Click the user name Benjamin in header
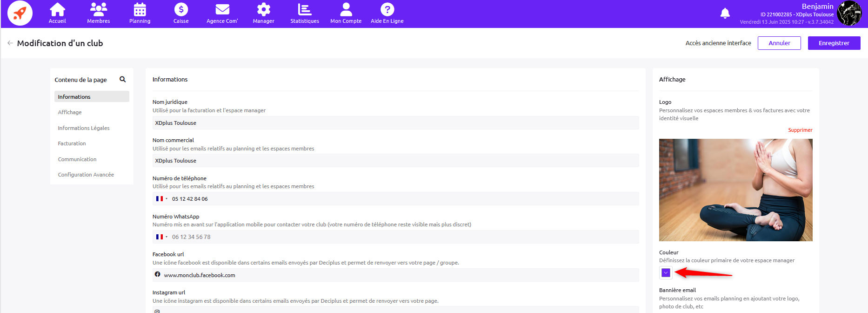Image resolution: width=868 pixels, height=313 pixels. click(817, 7)
